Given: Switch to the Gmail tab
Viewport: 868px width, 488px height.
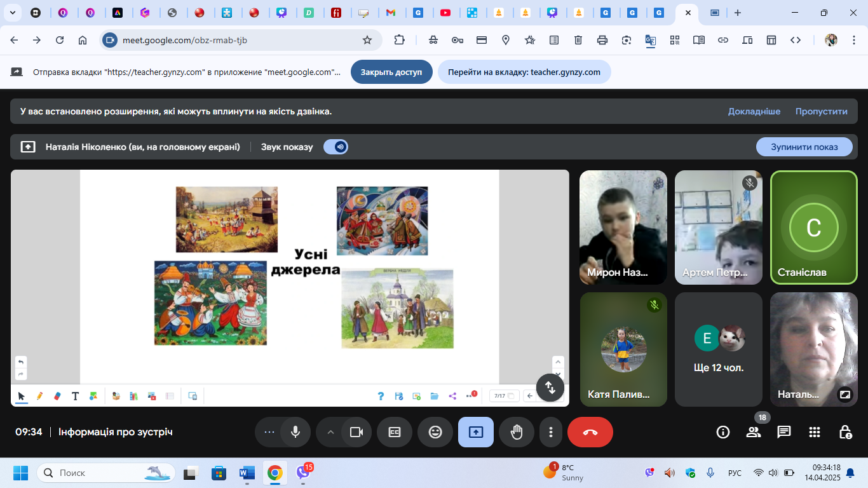Looking at the screenshot, I should (x=391, y=13).
